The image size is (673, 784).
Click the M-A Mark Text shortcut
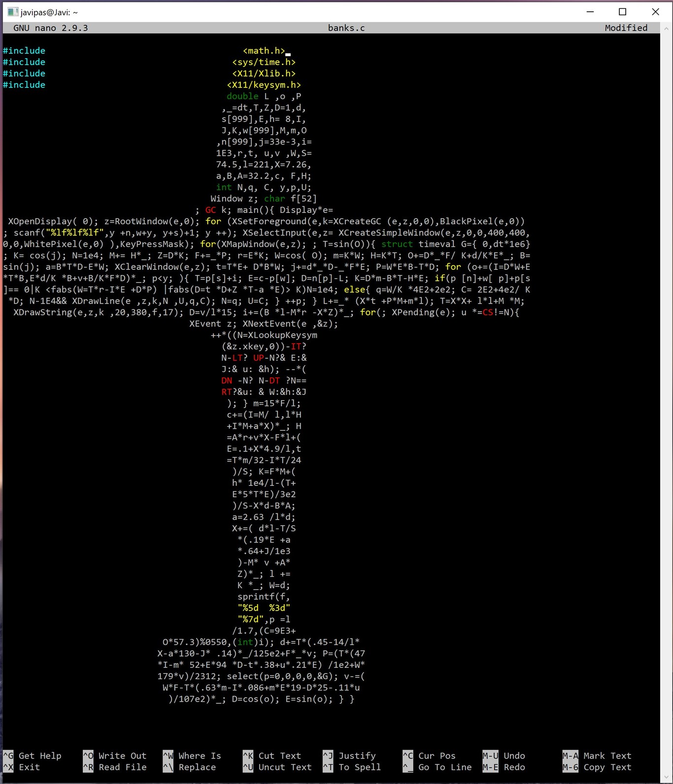coord(597,756)
